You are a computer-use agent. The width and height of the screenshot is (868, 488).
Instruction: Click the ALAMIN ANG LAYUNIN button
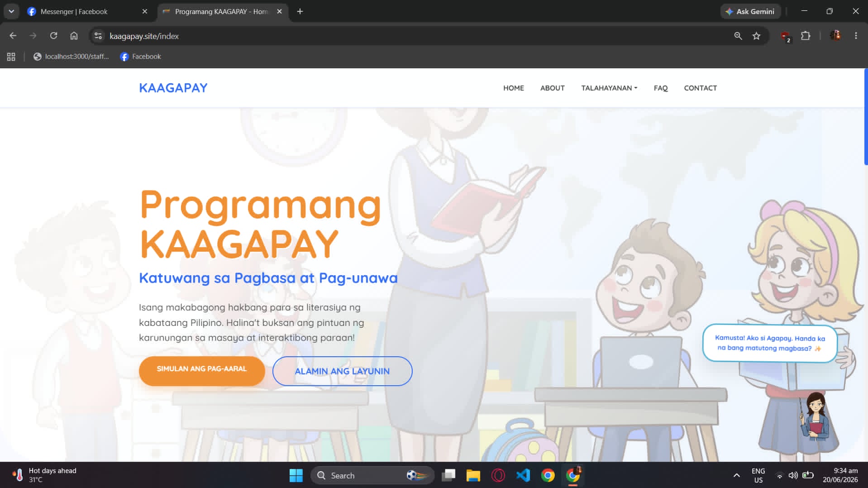(342, 371)
